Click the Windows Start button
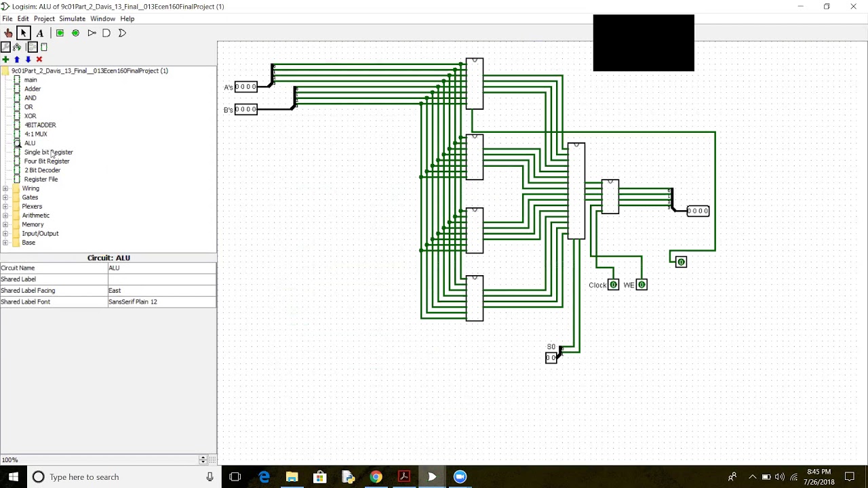This screenshot has height=488, width=868. [14, 476]
